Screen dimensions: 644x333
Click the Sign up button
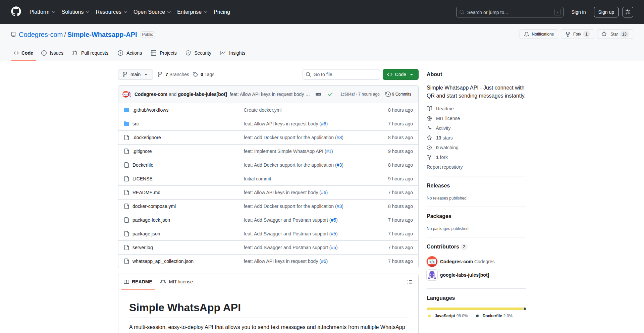click(606, 12)
